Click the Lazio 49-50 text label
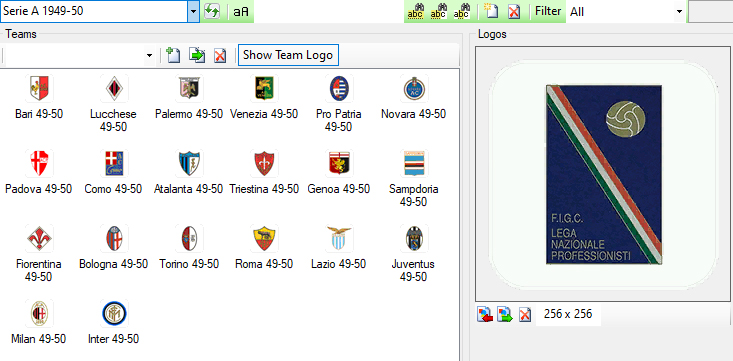 (x=338, y=264)
